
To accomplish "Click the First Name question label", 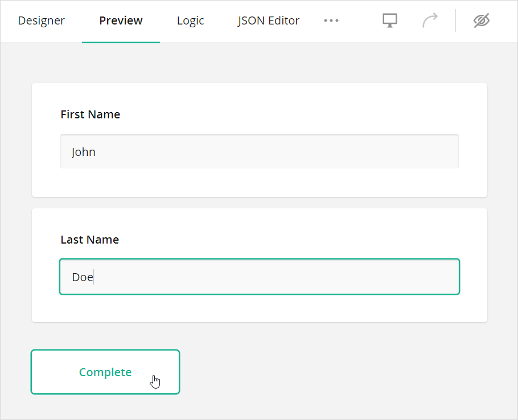I will 90,114.
